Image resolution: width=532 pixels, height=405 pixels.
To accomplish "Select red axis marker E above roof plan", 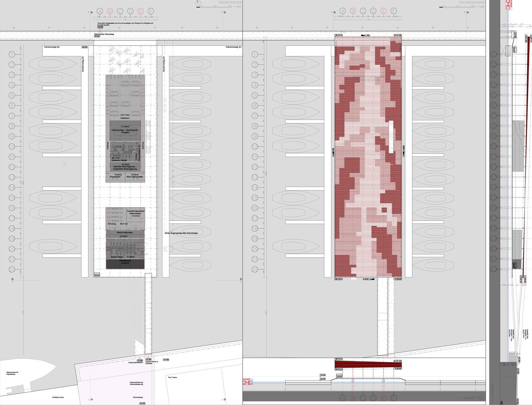I will coord(383,11).
